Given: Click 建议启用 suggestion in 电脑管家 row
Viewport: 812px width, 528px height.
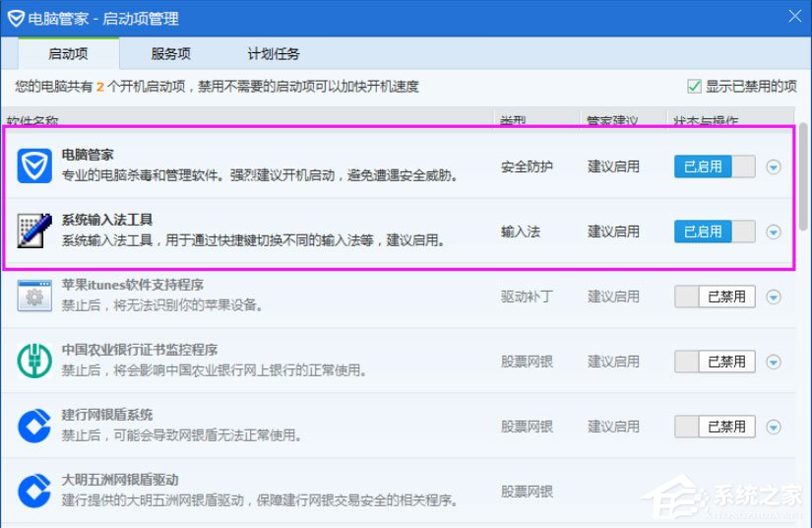Looking at the screenshot, I should 613,166.
